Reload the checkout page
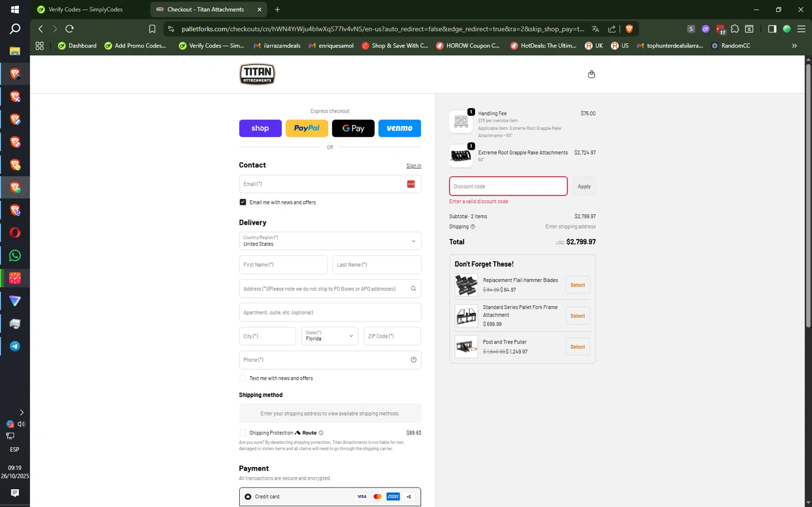 pos(69,29)
